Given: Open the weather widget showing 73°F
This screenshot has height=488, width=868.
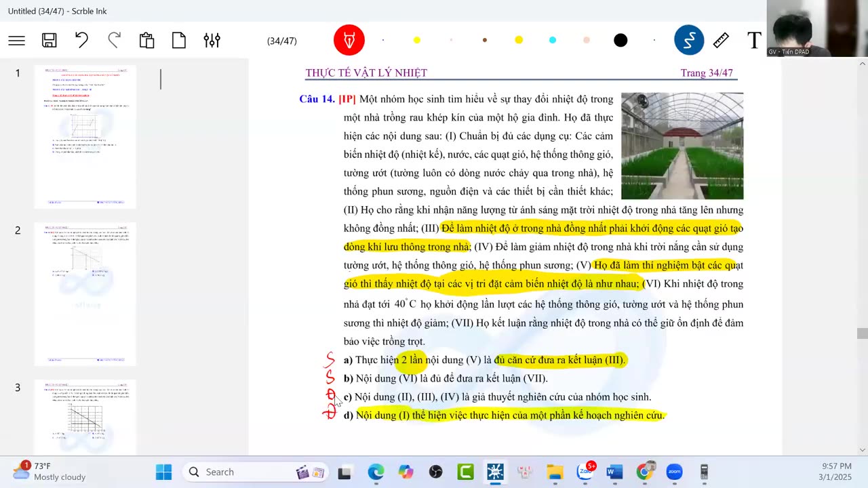Looking at the screenshot, I should coord(50,472).
